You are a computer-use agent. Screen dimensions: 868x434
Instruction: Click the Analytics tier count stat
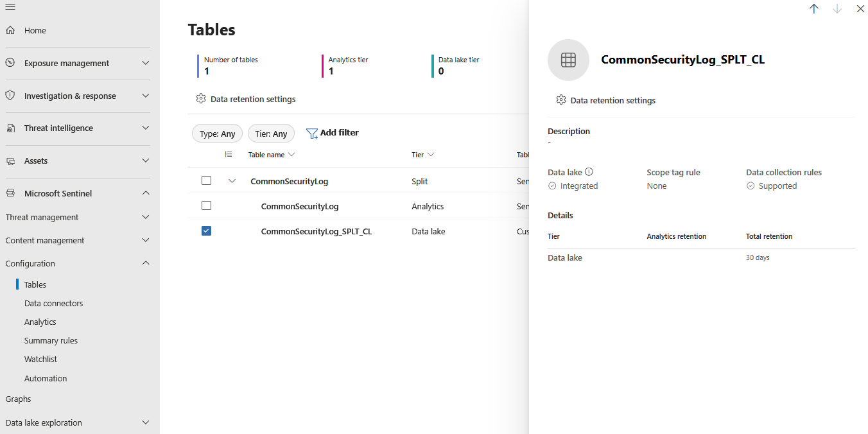331,71
